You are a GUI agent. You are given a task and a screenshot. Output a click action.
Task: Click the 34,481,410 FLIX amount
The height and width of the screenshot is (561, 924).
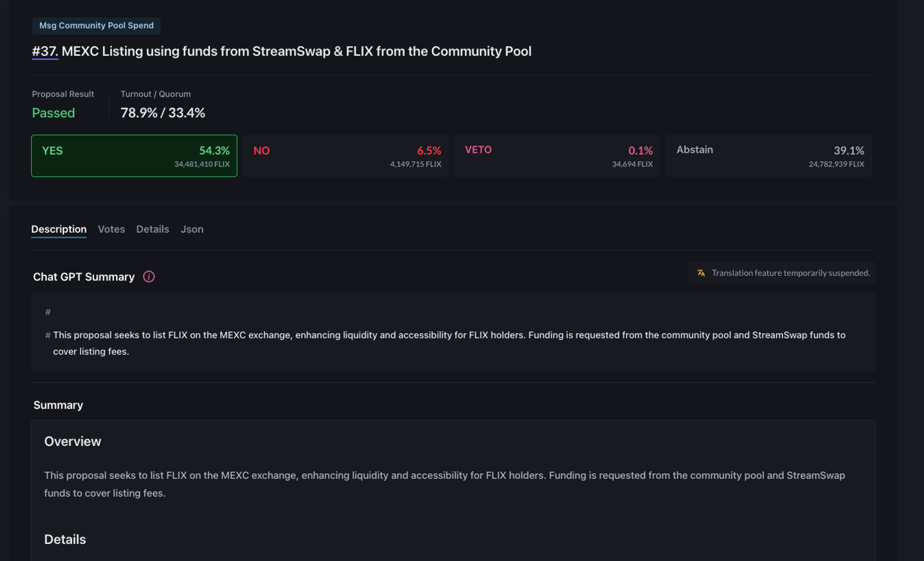pos(202,164)
